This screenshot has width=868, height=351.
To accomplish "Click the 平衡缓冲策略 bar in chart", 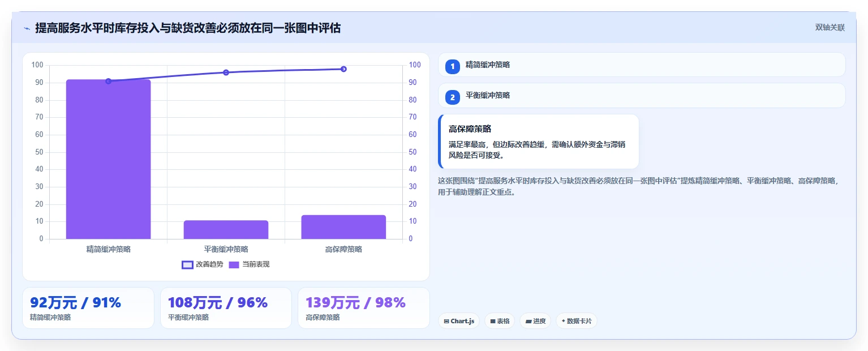I will (226, 229).
